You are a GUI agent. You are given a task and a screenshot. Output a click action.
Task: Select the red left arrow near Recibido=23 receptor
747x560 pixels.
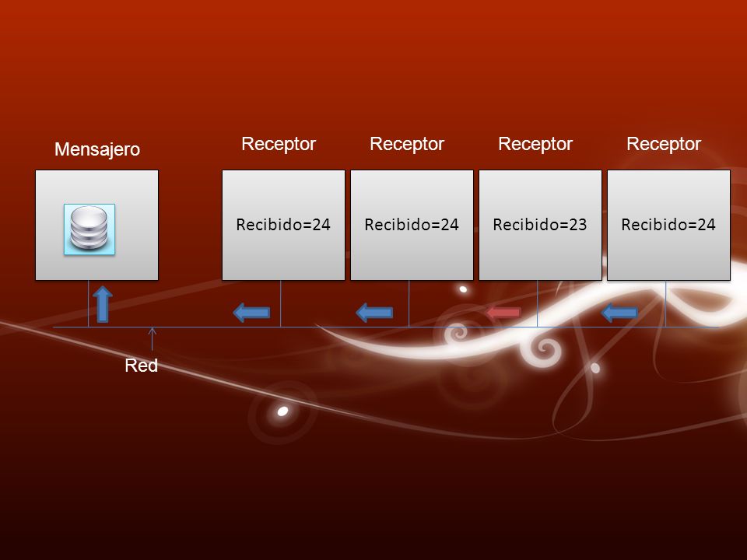(503, 313)
